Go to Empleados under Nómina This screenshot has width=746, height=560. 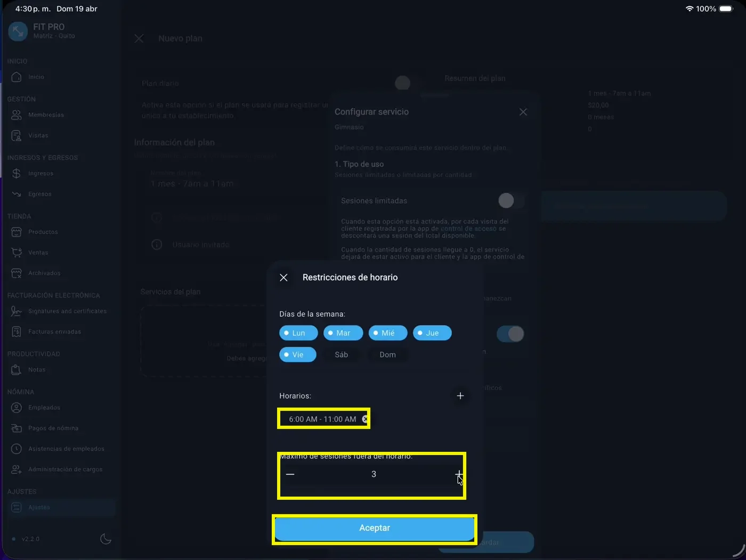[x=44, y=408]
